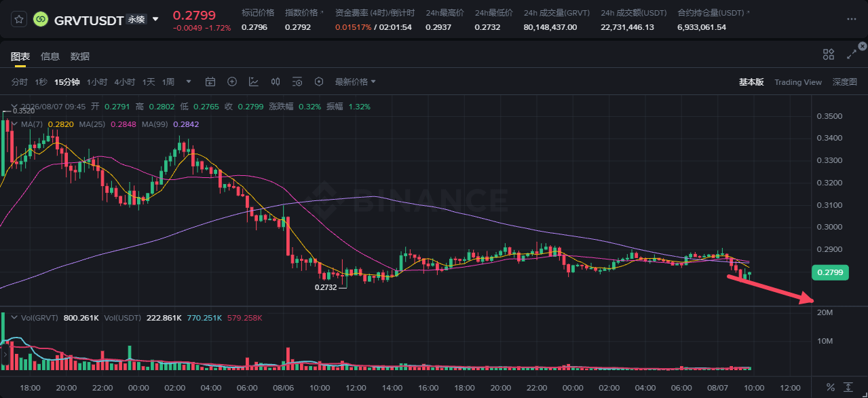Collapse the OHLC info row chevron
The image size is (868, 398).
pos(14,107)
